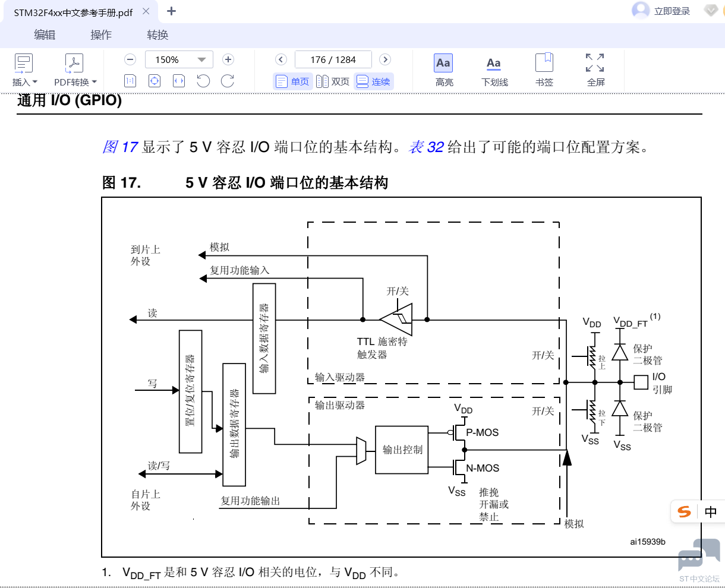Add a 书签 bookmark
Viewport: 725px width, 588px height.
coord(544,70)
